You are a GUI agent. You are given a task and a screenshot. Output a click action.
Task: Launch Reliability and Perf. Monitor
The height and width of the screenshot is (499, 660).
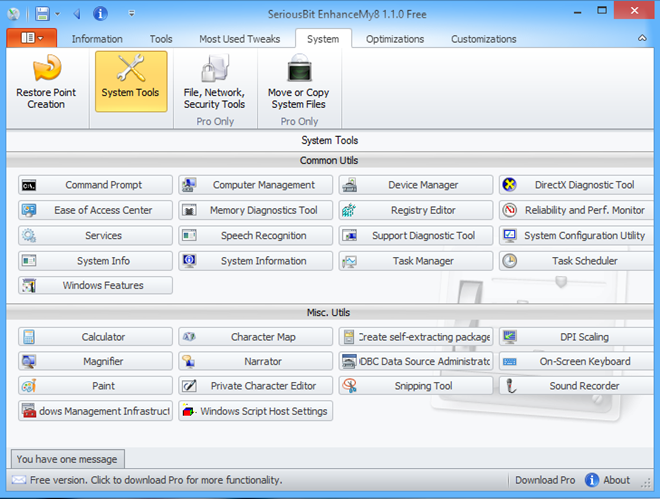click(576, 210)
